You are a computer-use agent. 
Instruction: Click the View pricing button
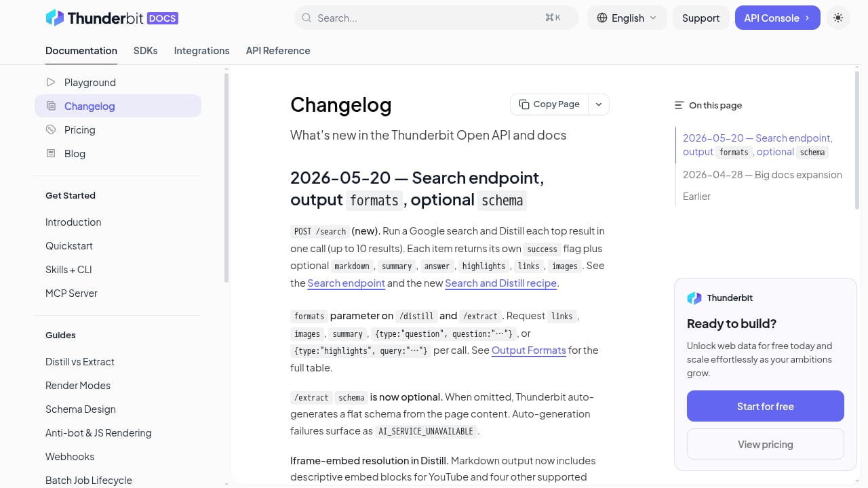tap(766, 444)
